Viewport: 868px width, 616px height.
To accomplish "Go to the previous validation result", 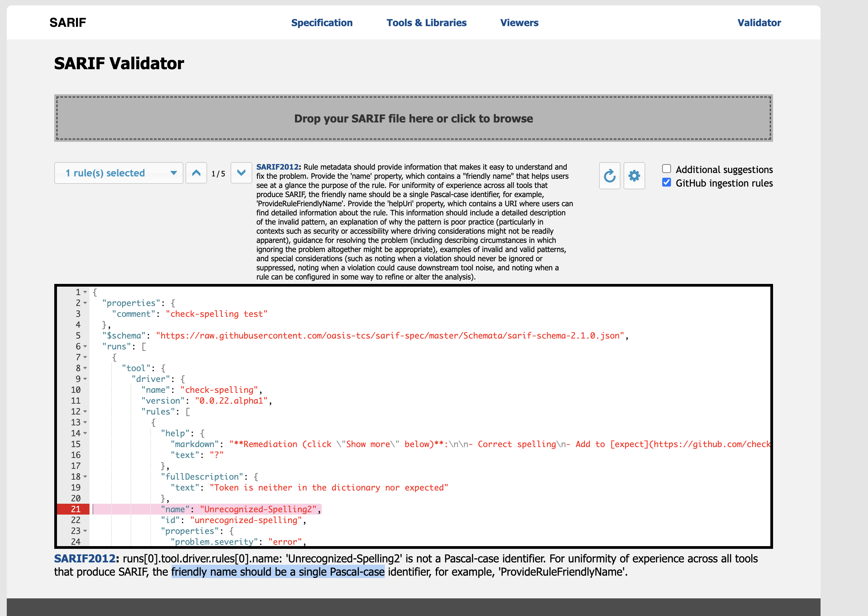I will click(196, 173).
